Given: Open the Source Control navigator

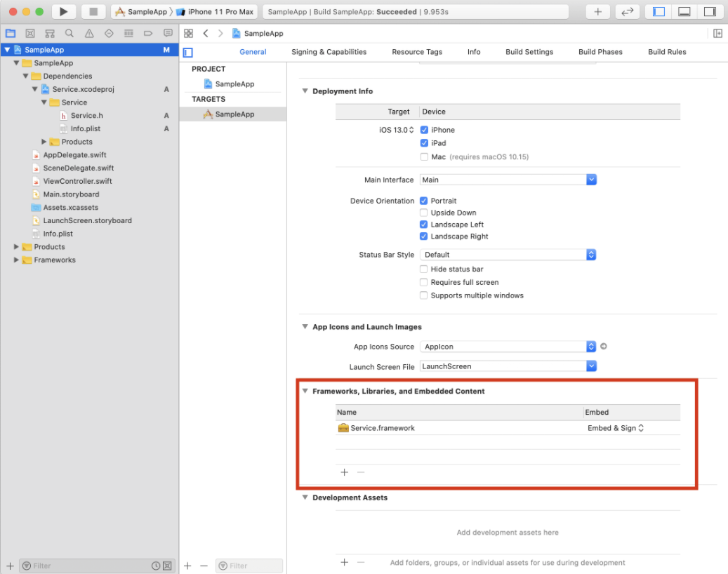Looking at the screenshot, I should point(30,34).
